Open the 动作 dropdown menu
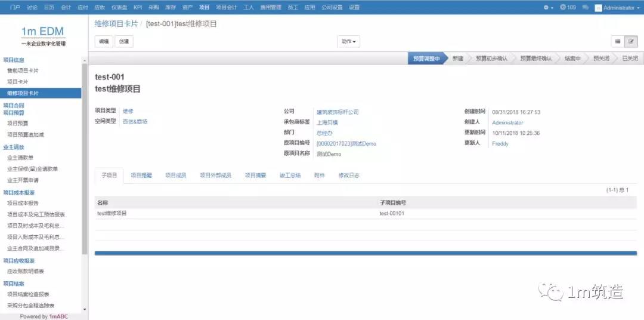Screen dimensions: 644x320 point(349,42)
